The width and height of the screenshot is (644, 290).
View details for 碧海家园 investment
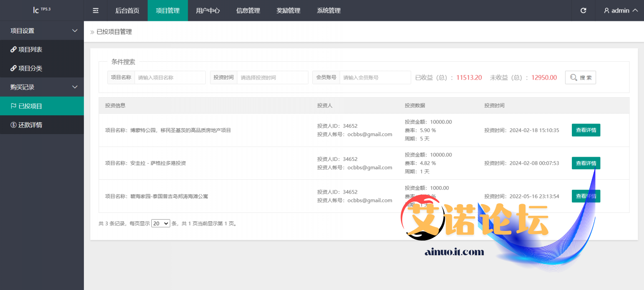[586, 196]
